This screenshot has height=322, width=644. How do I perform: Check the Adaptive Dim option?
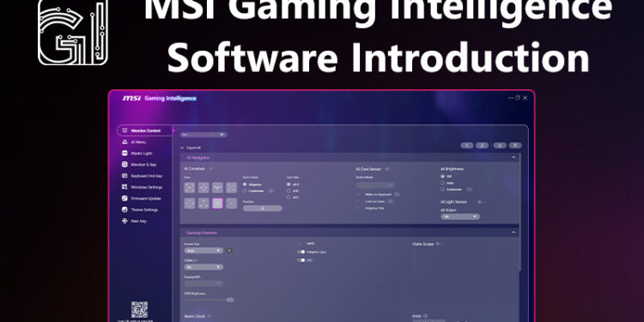click(359, 208)
